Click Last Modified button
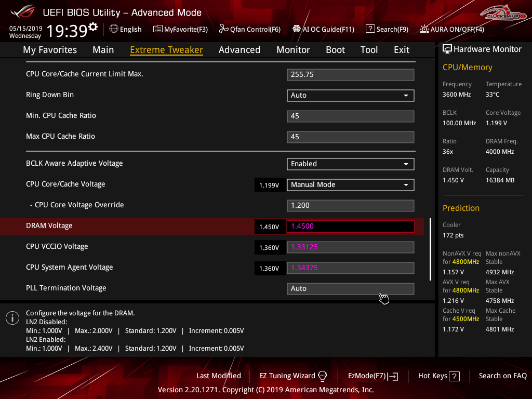This screenshot has height=399, width=532. 218,376
